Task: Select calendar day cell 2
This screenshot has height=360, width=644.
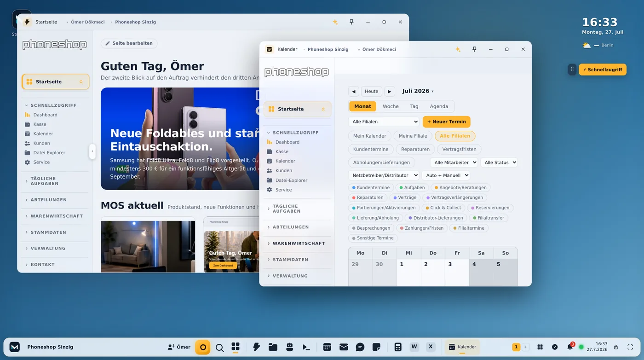Action: click(x=432, y=273)
